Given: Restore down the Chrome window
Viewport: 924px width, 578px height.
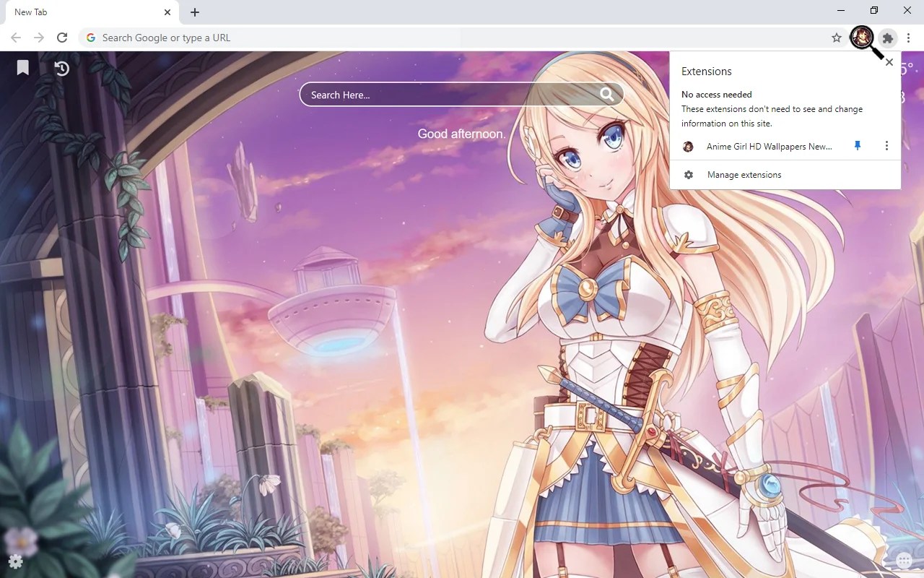Looking at the screenshot, I should coord(874,11).
